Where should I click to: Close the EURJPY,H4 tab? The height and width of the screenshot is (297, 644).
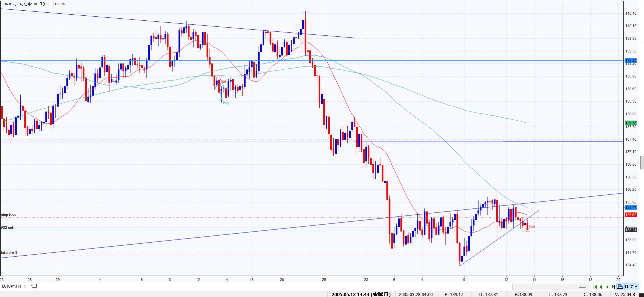(25, 287)
